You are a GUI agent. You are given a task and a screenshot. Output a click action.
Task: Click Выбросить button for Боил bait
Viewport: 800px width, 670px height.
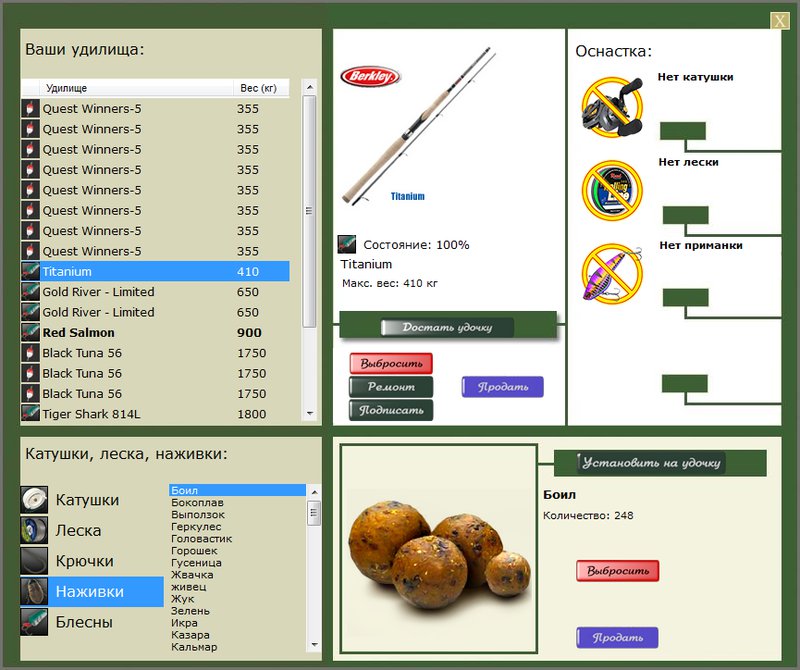pyautogui.click(x=617, y=570)
